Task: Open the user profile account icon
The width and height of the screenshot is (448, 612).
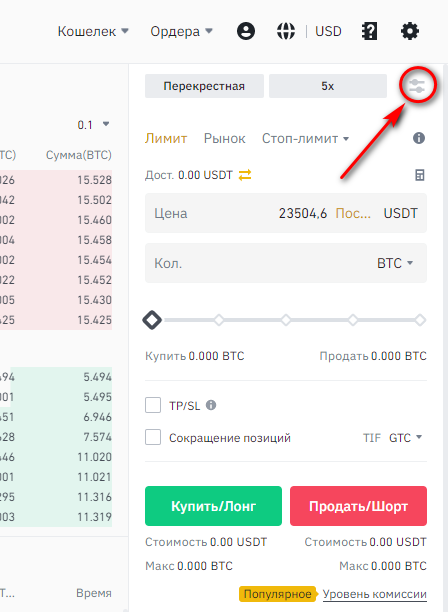Action: (246, 31)
